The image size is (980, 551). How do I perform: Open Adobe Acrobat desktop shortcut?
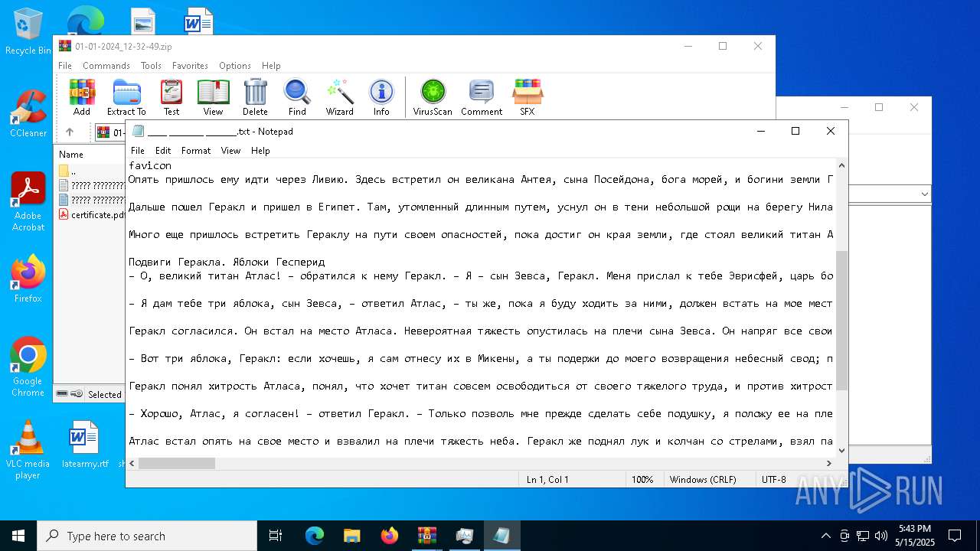pos(28,202)
